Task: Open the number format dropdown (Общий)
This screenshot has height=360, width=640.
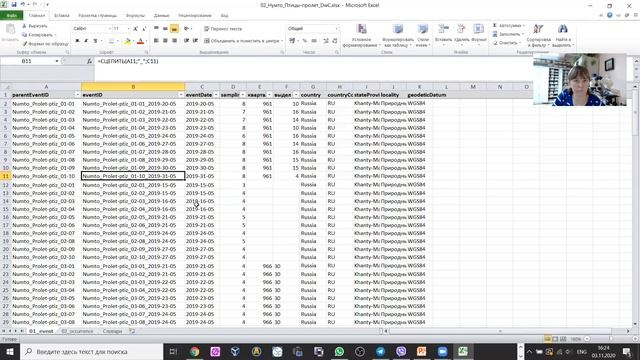Action: tap(337, 29)
